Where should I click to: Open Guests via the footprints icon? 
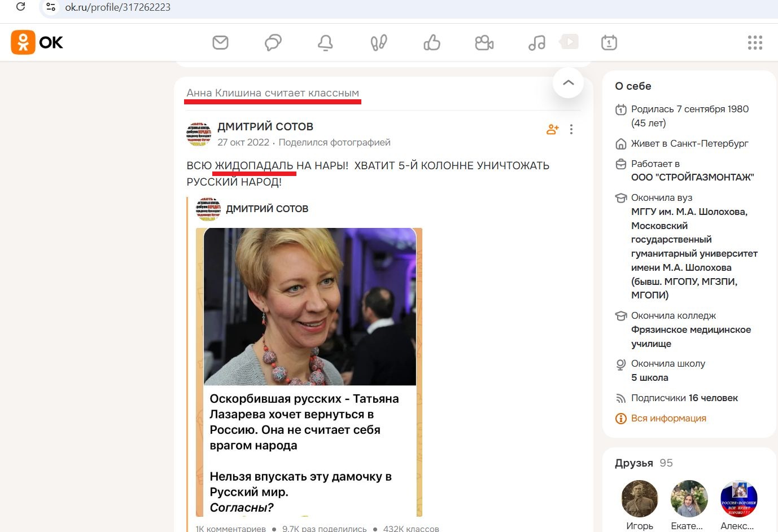tap(378, 42)
